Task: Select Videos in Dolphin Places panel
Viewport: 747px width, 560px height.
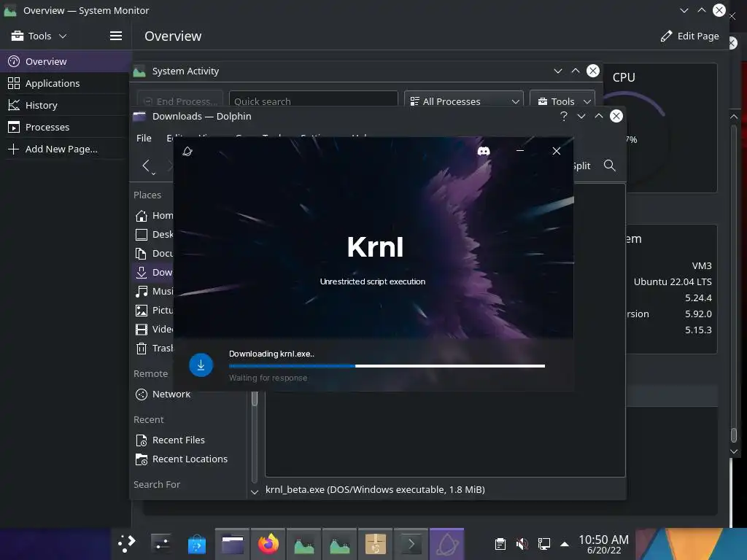Action: point(153,330)
